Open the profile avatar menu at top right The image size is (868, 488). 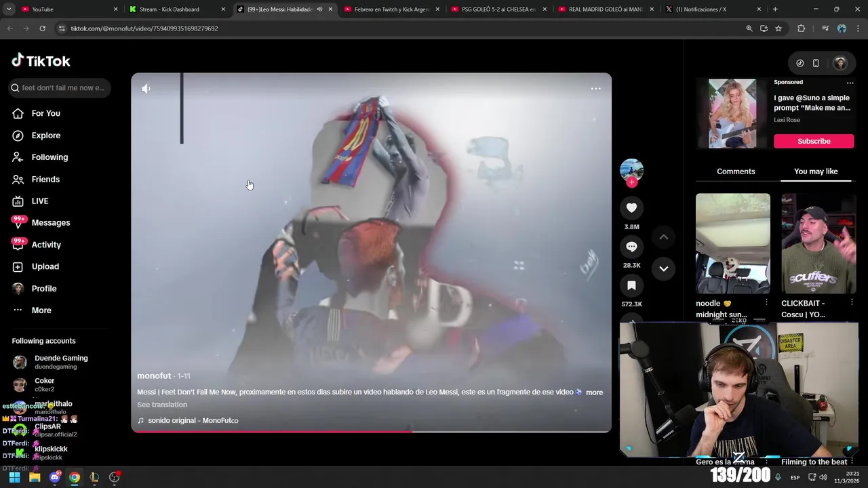pos(840,63)
